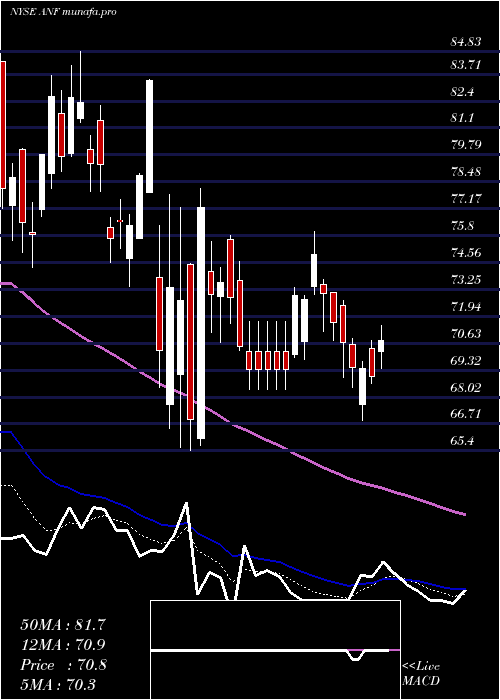Select the 79.79 price axis label
500x700 pixels.
point(466,145)
